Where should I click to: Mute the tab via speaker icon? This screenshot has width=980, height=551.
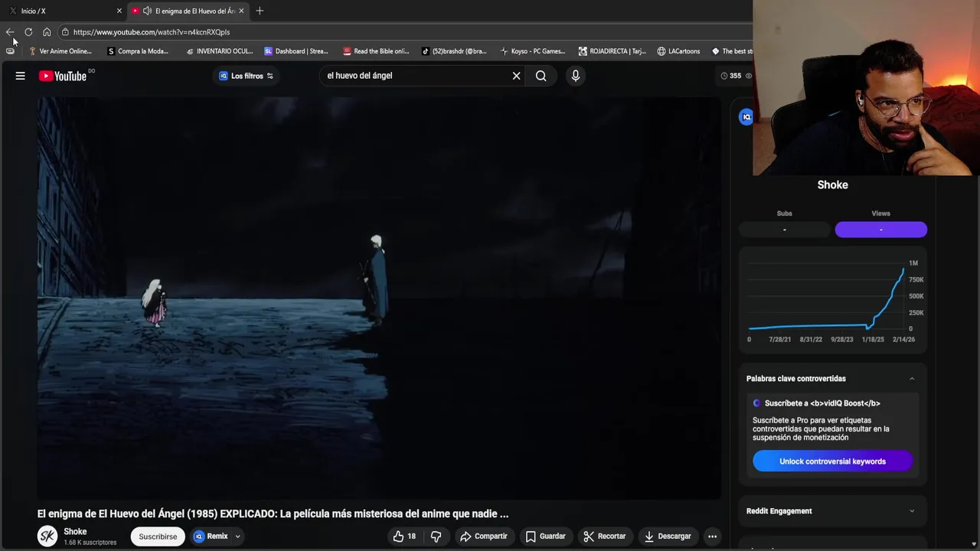147,11
